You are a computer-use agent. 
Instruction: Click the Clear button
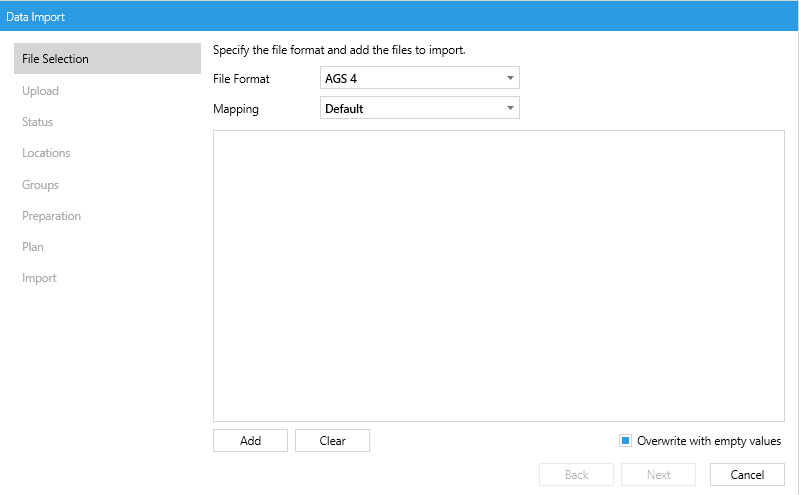point(332,441)
